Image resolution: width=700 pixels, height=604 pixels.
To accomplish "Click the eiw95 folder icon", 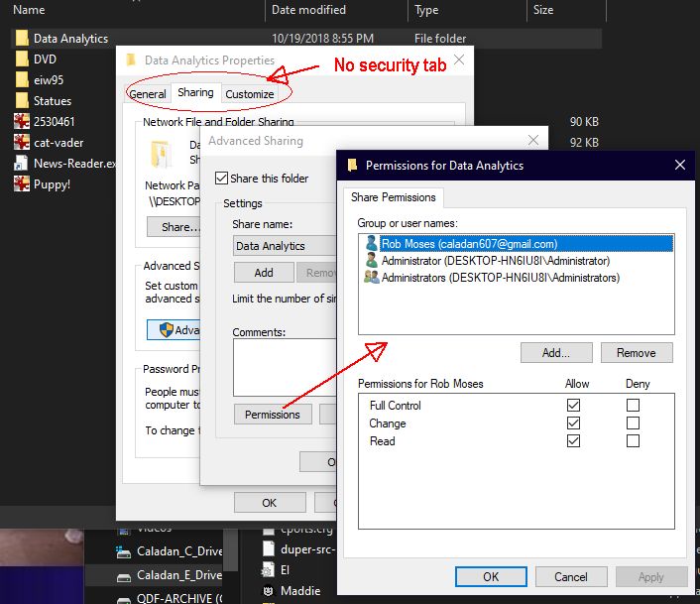I will (x=22, y=80).
